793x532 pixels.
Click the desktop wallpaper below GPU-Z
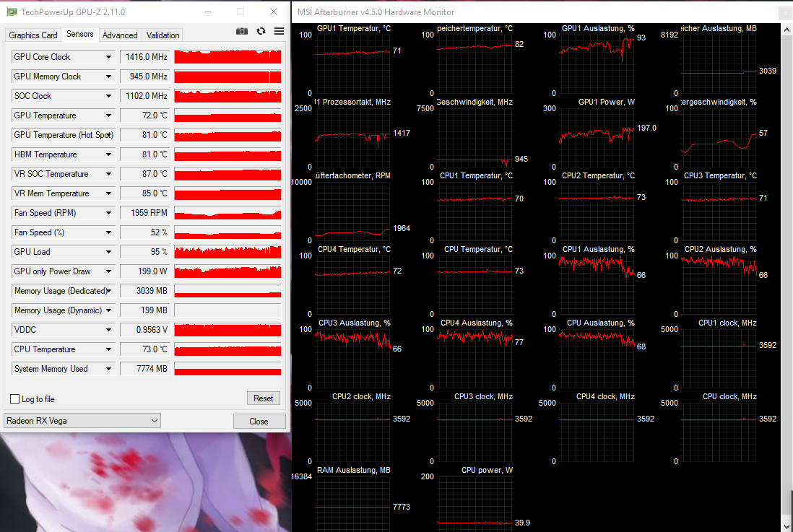pyautogui.click(x=145, y=482)
